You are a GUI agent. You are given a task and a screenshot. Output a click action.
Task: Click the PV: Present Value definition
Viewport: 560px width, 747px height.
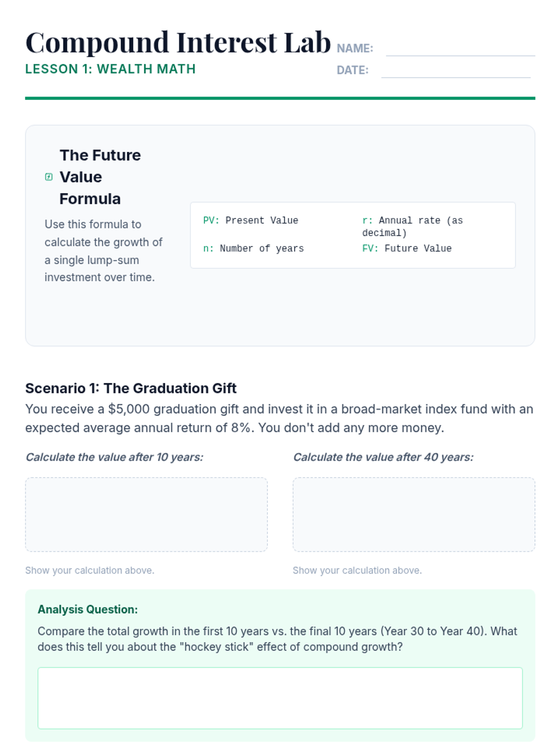(x=251, y=220)
